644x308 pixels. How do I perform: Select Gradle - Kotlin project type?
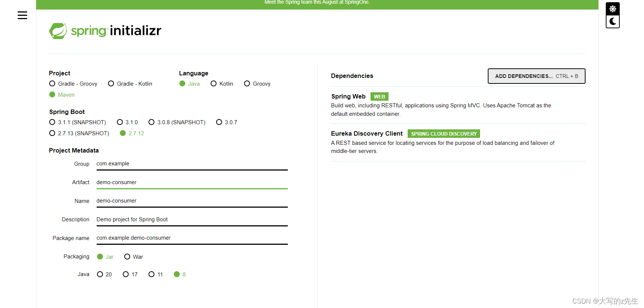pos(130,84)
